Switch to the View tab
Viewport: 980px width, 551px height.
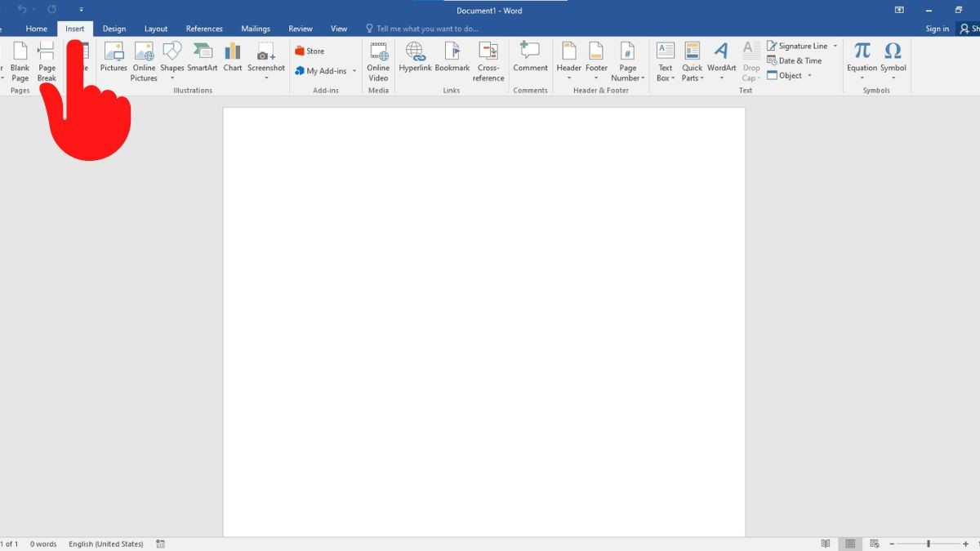(x=339, y=29)
